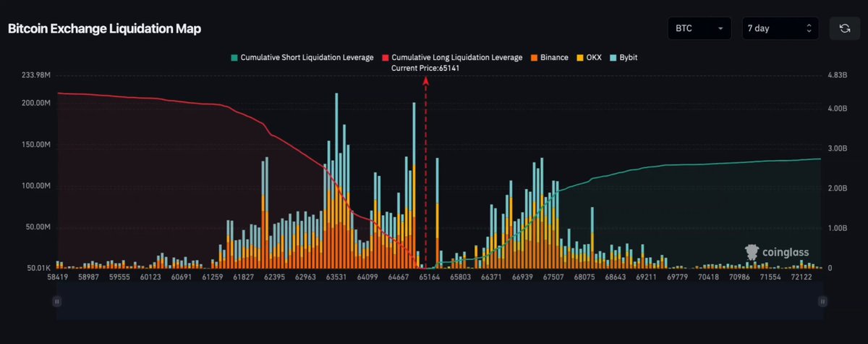Image resolution: width=868 pixels, height=344 pixels.
Task: Click the Current Price:65141 label
Action: click(425, 68)
